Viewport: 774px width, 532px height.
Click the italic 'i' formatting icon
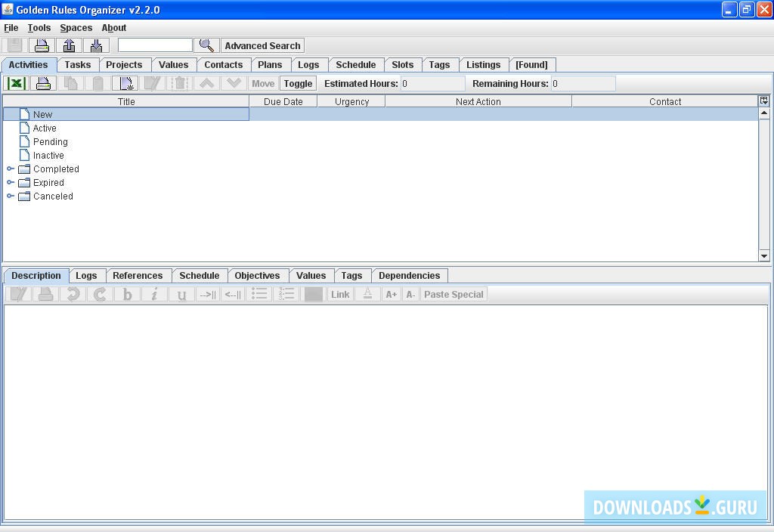tap(154, 294)
